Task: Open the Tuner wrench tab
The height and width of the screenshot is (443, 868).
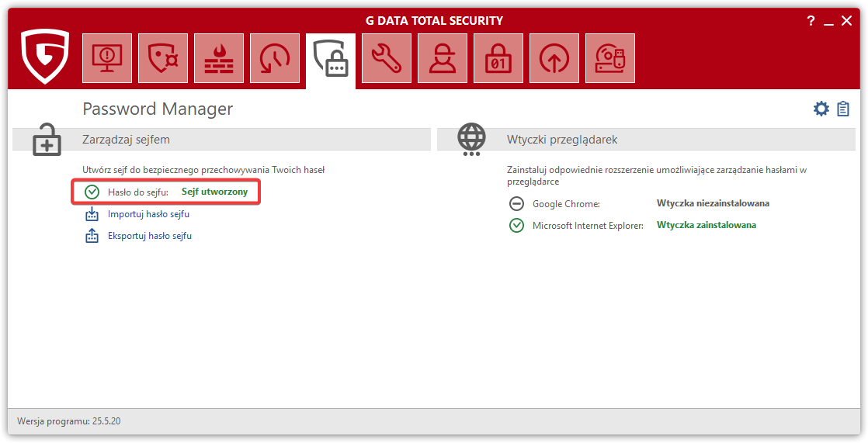Action: [x=387, y=58]
